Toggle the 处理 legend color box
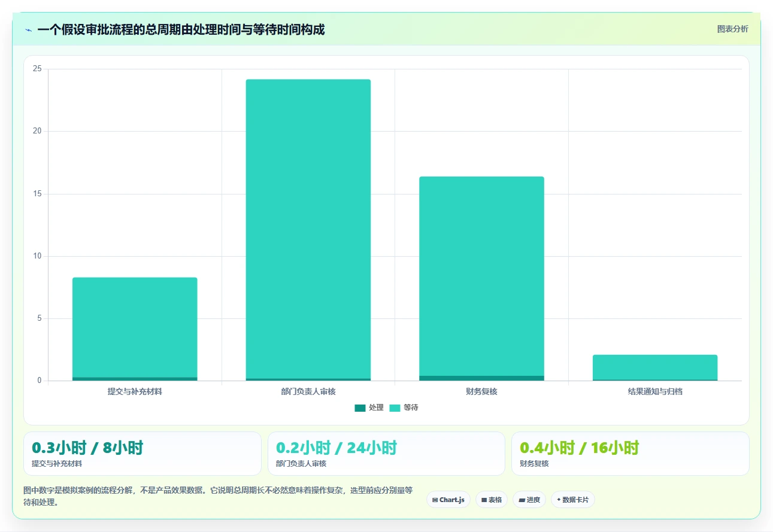Image resolution: width=773 pixels, height=532 pixels. (x=360, y=408)
